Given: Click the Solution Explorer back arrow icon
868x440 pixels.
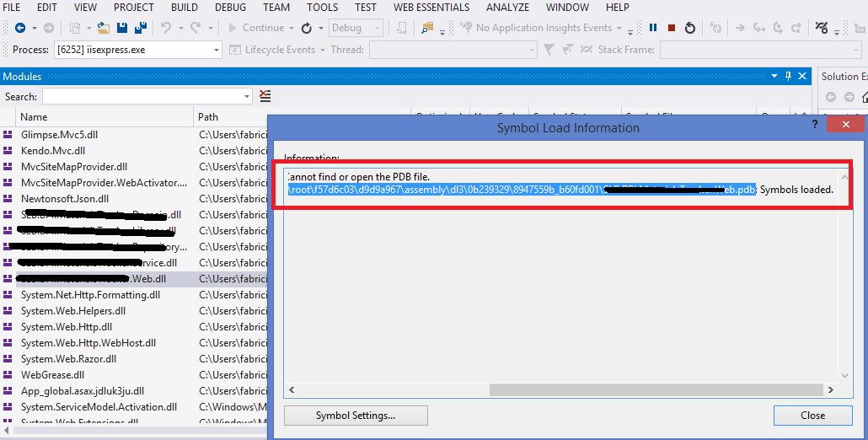Looking at the screenshot, I should coord(830,98).
